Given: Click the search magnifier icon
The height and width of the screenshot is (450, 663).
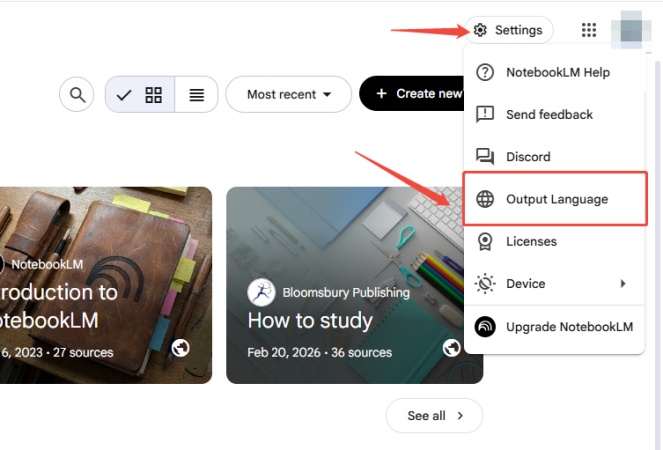Looking at the screenshot, I should pos(76,95).
